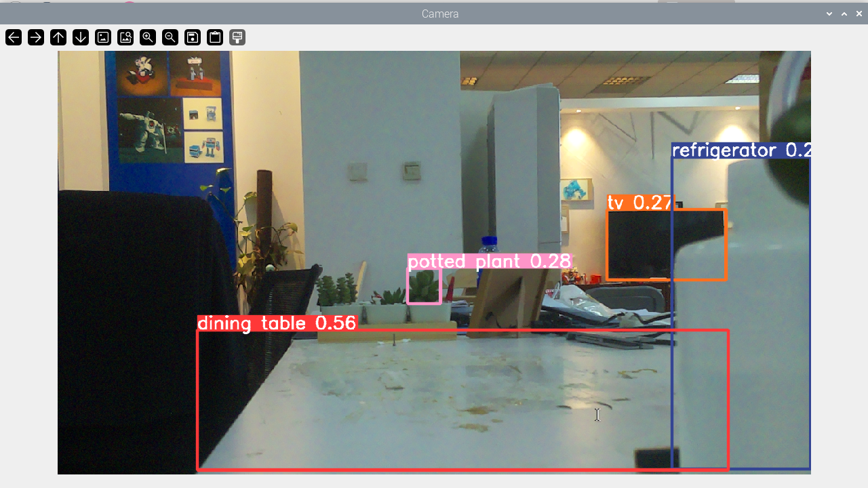Click the up arrow pan button
The height and width of the screenshot is (488, 868).
58,37
